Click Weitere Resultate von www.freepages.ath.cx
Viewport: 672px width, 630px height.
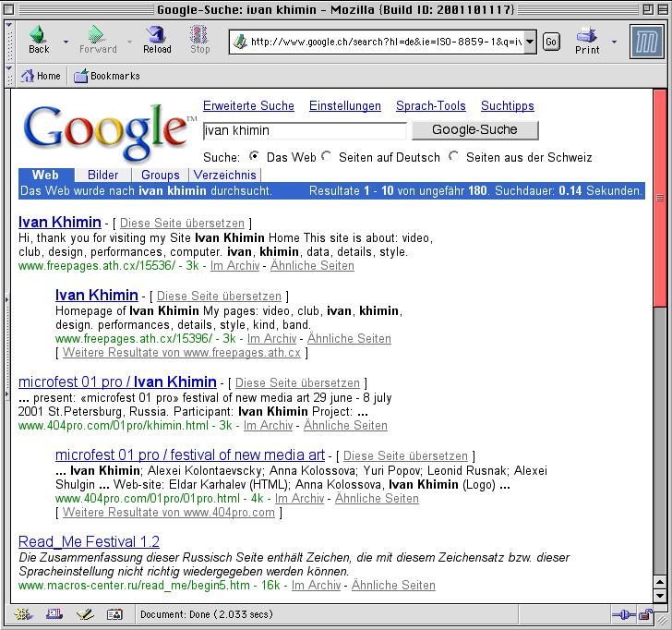[x=182, y=353]
